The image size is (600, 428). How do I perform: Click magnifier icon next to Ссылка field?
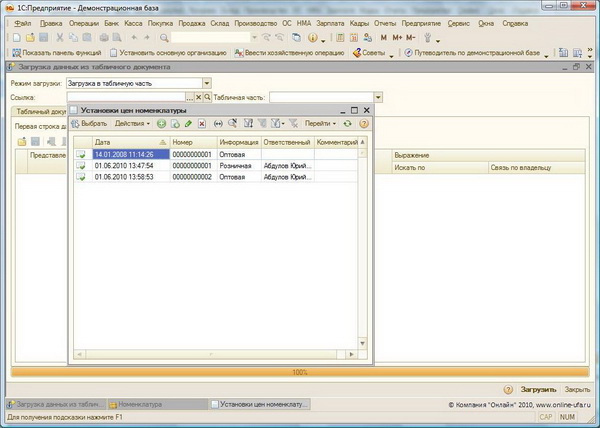(207, 97)
